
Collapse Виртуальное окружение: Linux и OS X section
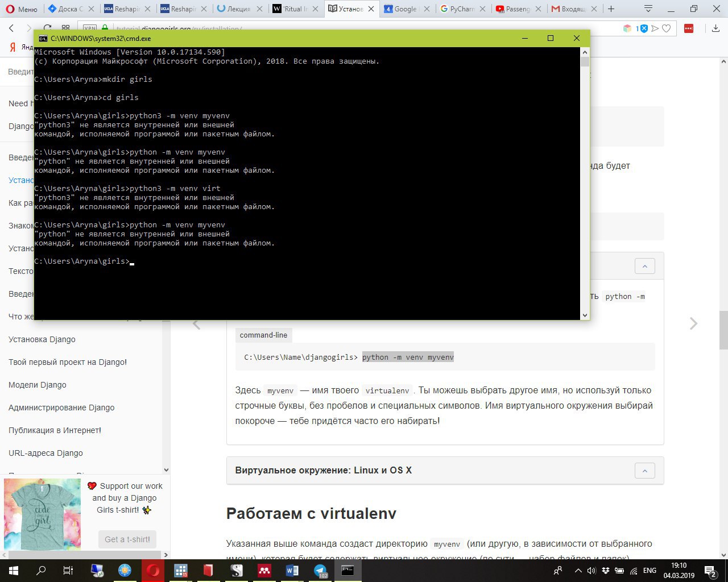click(x=644, y=471)
